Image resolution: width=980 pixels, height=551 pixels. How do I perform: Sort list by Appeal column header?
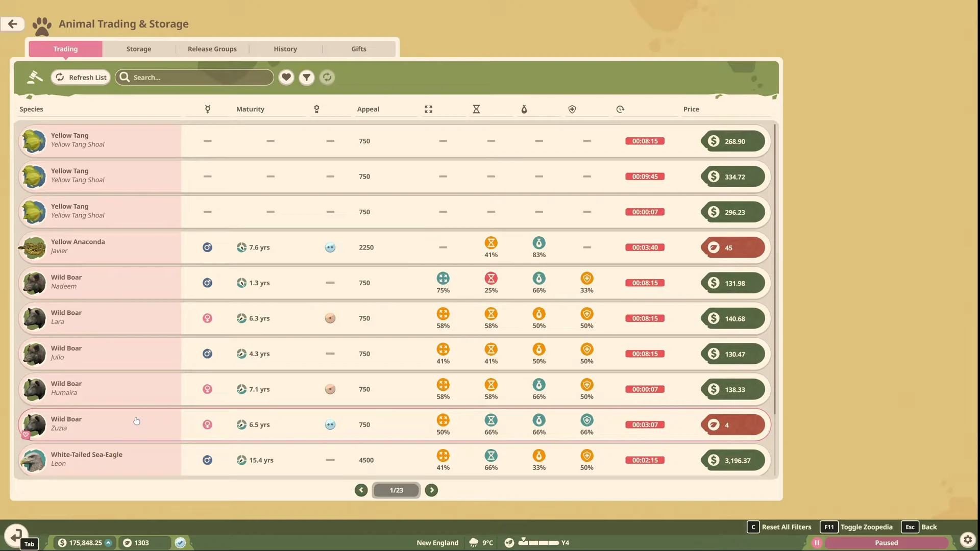pos(368,109)
